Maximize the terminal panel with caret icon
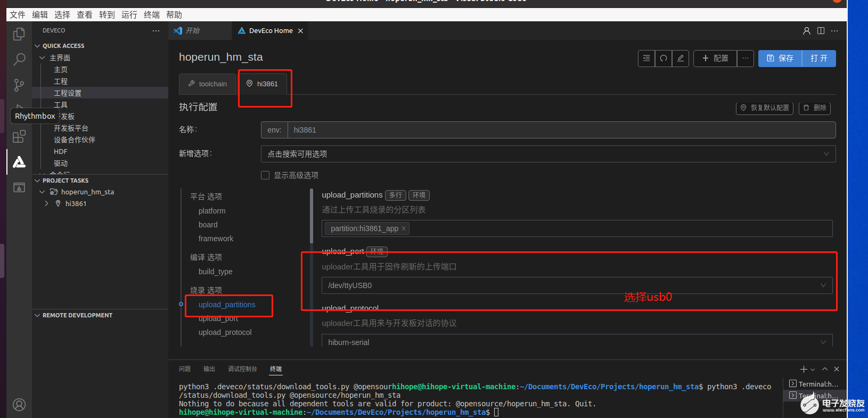The image size is (868, 418). click(825, 369)
